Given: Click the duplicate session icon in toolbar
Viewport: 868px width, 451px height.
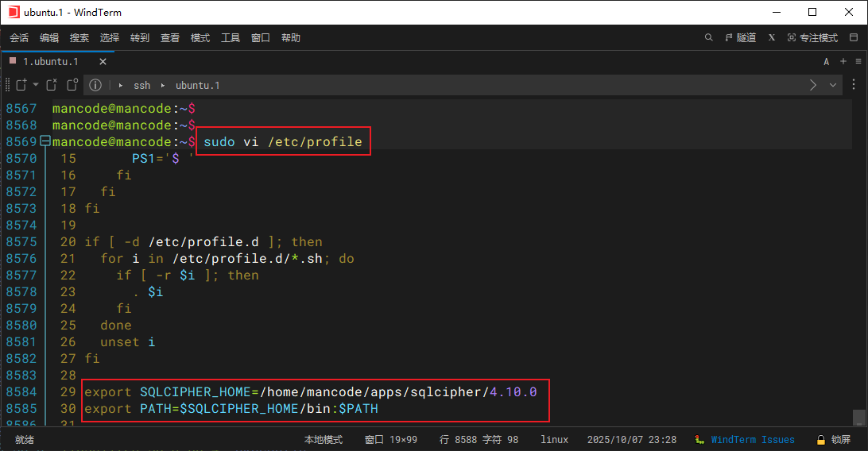Looking at the screenshot, I should (x=72, y=85).
